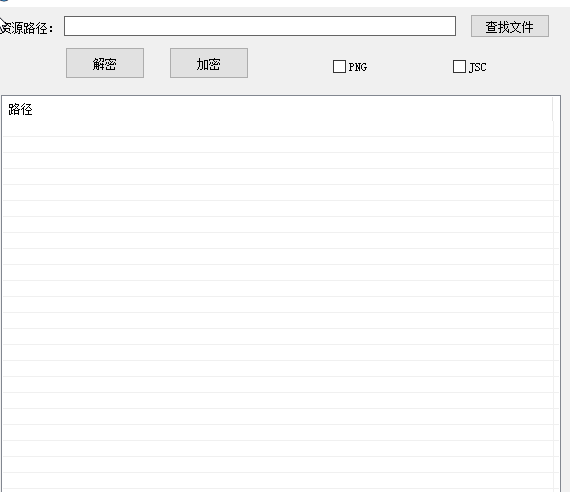The width and height of the screenshot is (570, 492).
Task: Click the JSC label text
Action: [477, 67]
